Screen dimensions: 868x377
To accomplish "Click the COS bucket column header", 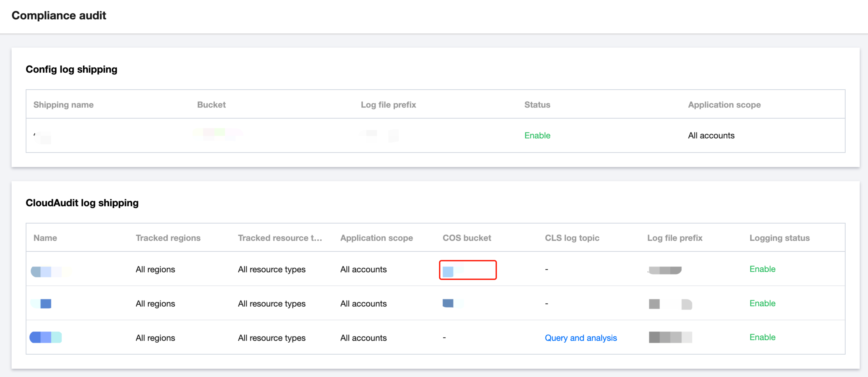I will coord(467,238).
